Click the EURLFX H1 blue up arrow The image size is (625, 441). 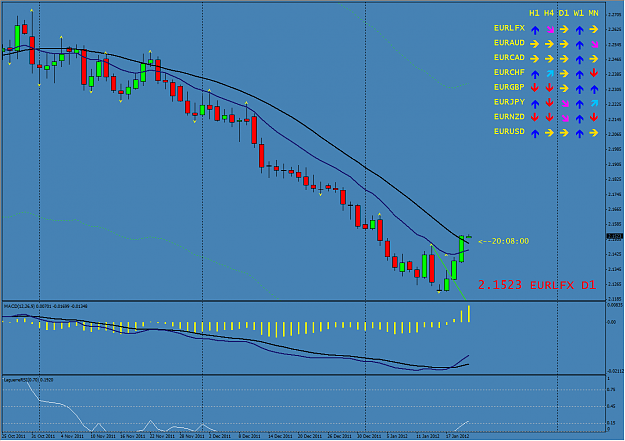(535, 30)
